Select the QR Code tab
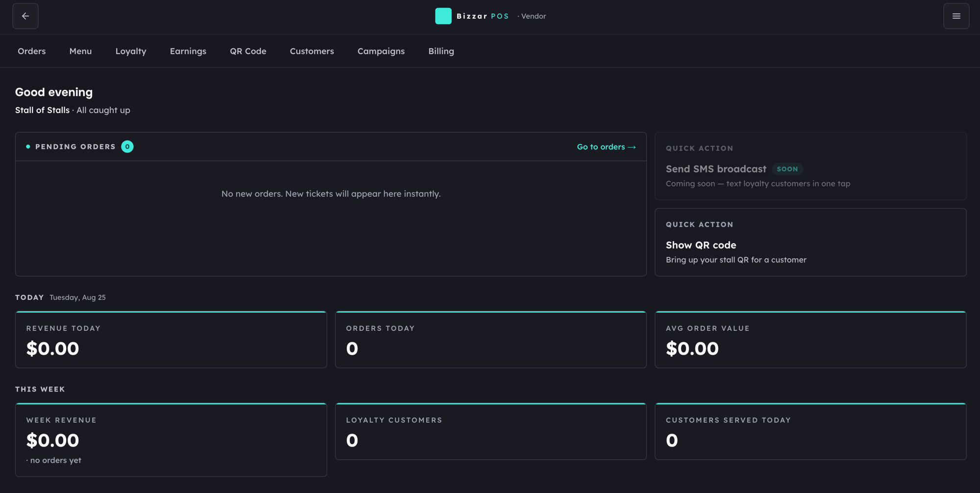The image size is (980, 493). 248,51
